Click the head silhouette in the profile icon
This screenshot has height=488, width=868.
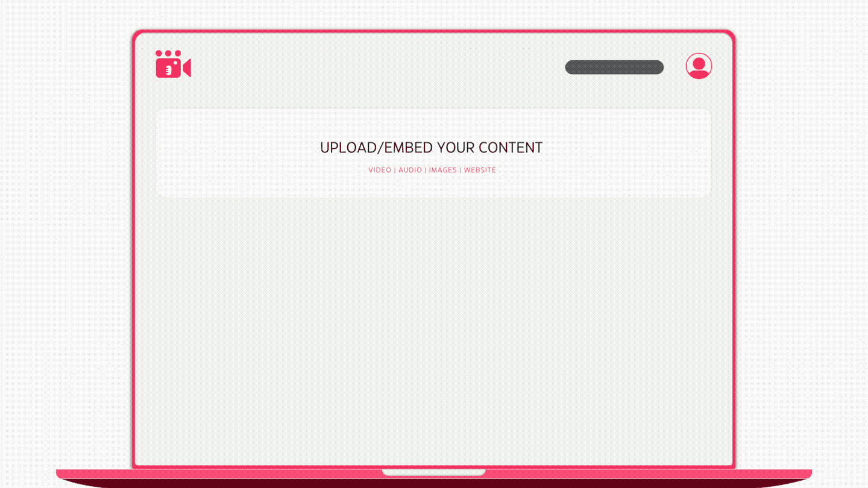pyautogui.click(x=699, y=63)
